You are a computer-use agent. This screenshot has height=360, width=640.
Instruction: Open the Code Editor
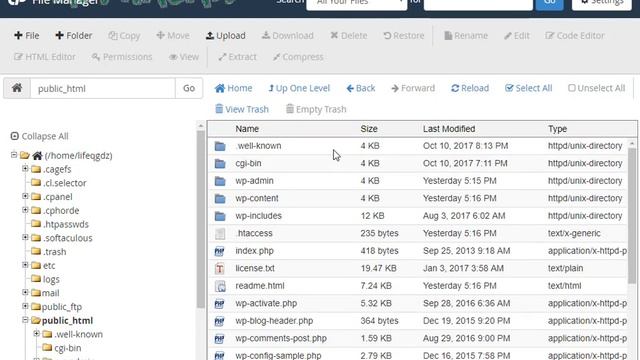575,36
